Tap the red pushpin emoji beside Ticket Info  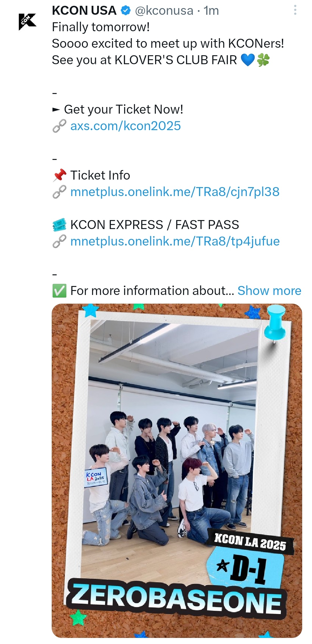[x=60, y=176]
